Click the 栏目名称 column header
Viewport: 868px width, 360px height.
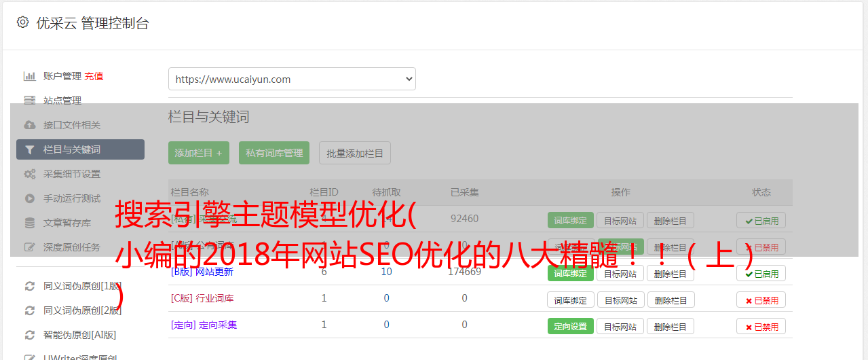(x=190, y=192)
